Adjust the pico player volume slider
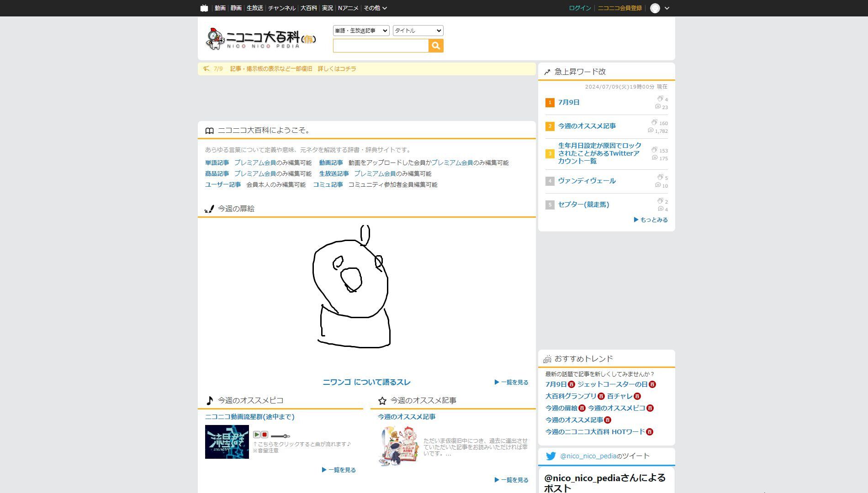868x493 pixels. pos(280,436)
